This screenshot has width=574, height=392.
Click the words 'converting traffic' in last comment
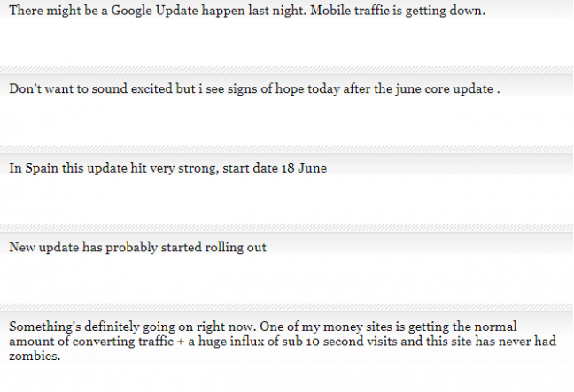point(123,342)
